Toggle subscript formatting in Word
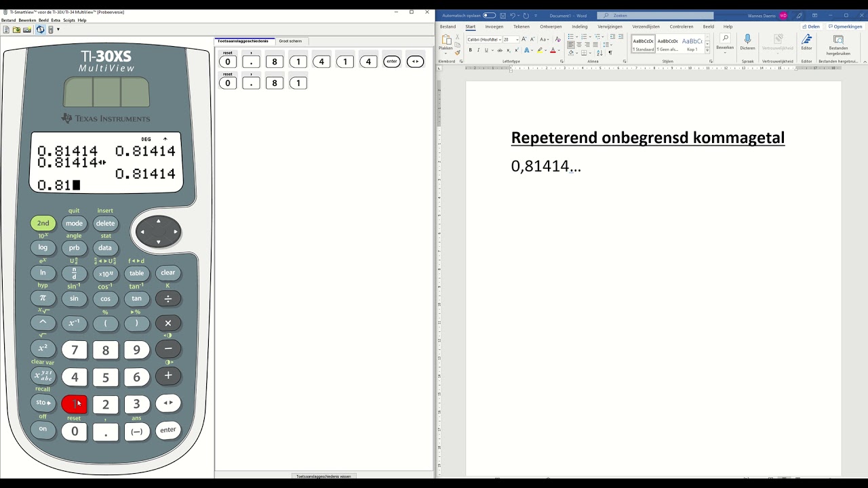The width and height of the screenshot is (868, 488). (509, 50)
